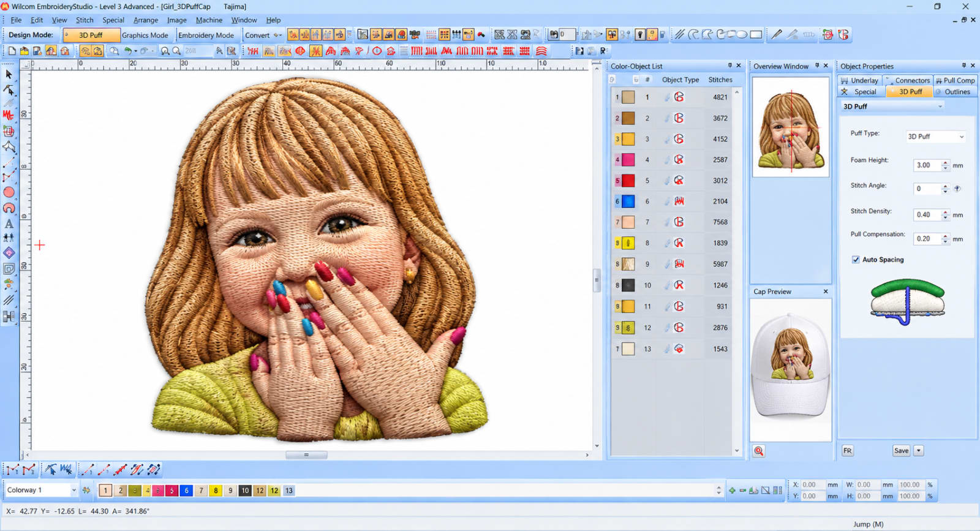Toggle the Auto Spacing checkbox
The width and height of the screenshot is (980, 531).
(x=856, y=260)
